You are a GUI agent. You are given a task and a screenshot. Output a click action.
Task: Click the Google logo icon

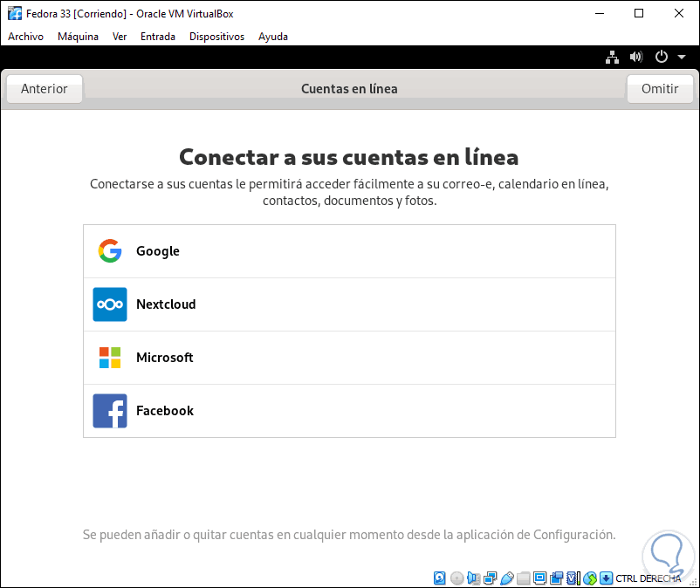pyautogui.click(x=110, y=250)
